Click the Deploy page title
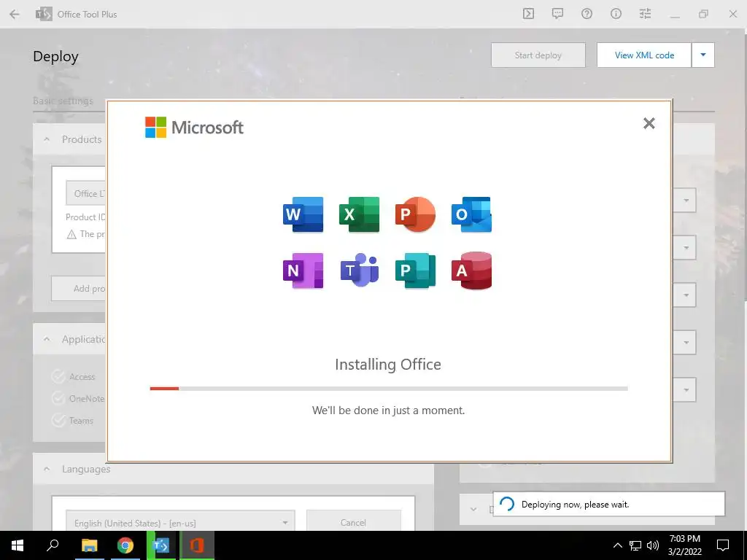 pyautogui.click(x=55, y=56)
